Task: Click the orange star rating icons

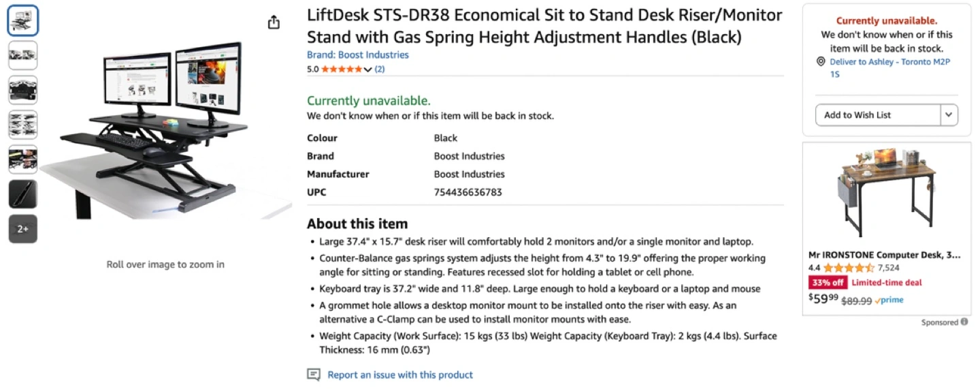Action: (342, 69)
